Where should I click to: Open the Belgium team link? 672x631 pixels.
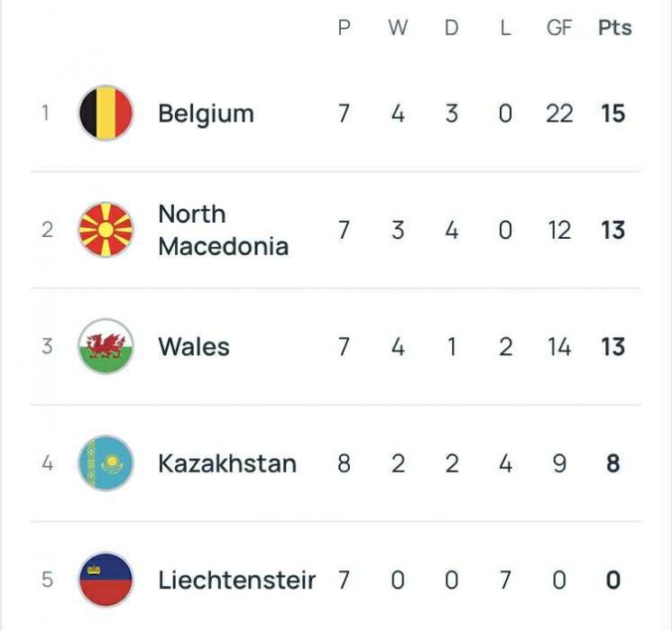pyautogui.click(x=206, y=114)
